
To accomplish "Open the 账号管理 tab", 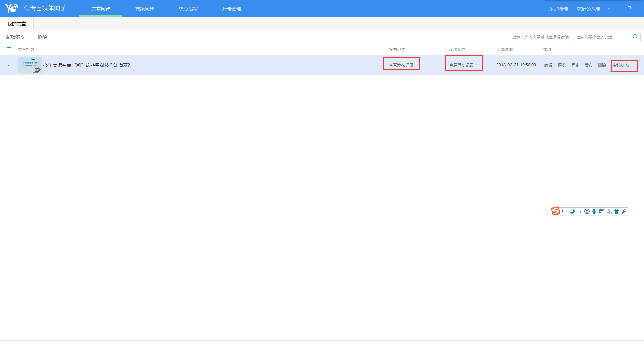I will pos(231,9).
